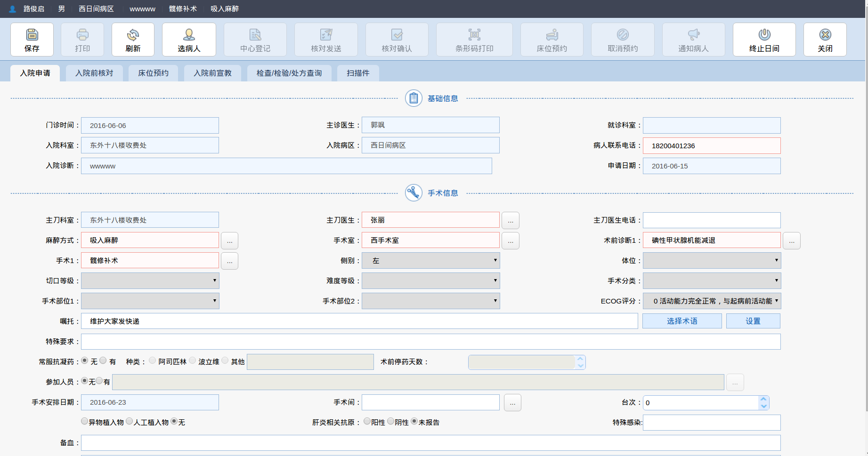Open lookup button beside 术前诊断1
The width and height of the screenshot is (868, 456).
tap(792, 240)
